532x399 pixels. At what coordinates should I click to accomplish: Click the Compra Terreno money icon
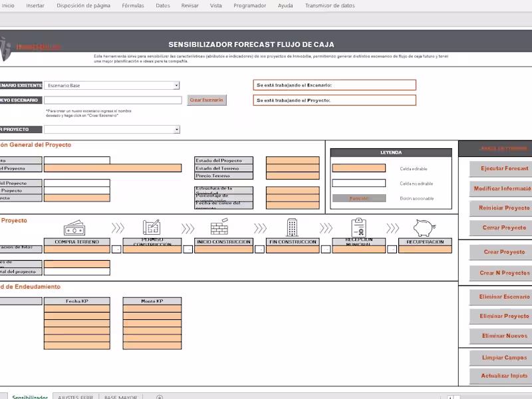click(x=74, y=227)
